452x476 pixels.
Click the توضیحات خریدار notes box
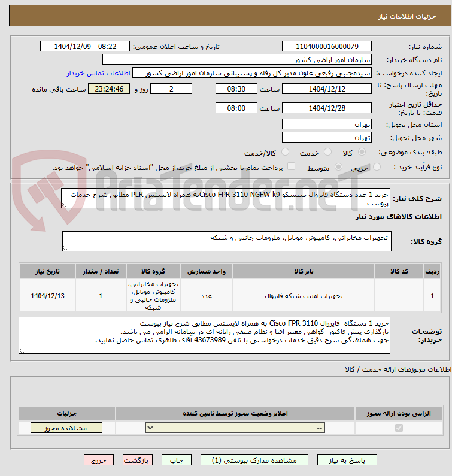pyautogui.click(x=204, y=335)
